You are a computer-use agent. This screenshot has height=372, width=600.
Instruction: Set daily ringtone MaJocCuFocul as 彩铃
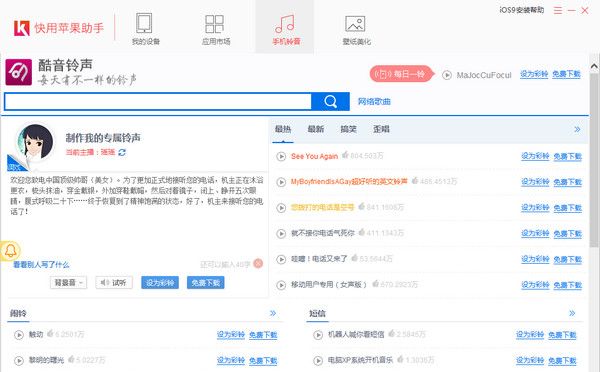534,74
